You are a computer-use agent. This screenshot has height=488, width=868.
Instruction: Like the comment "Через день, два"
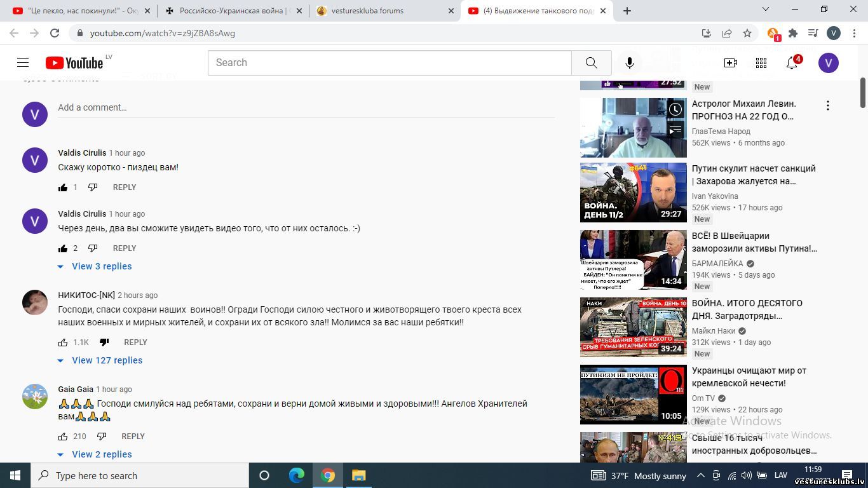point(63,248)
